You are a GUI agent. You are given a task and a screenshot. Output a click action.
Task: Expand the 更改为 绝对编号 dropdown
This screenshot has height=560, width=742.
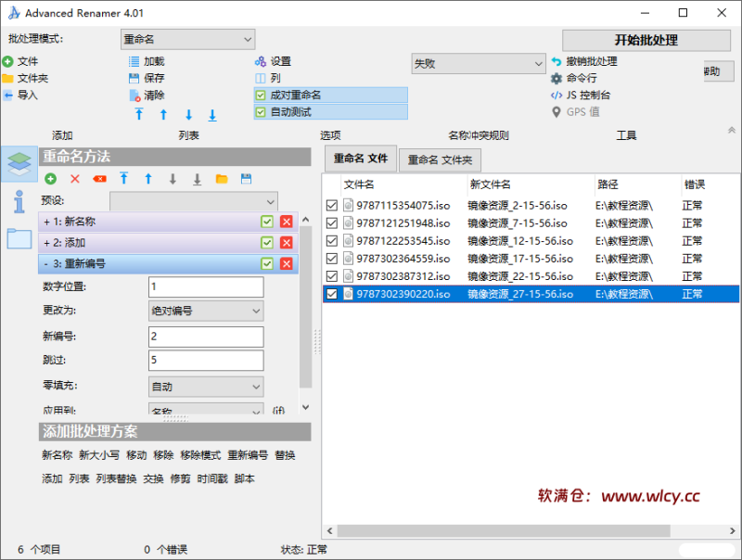point(206,312)
